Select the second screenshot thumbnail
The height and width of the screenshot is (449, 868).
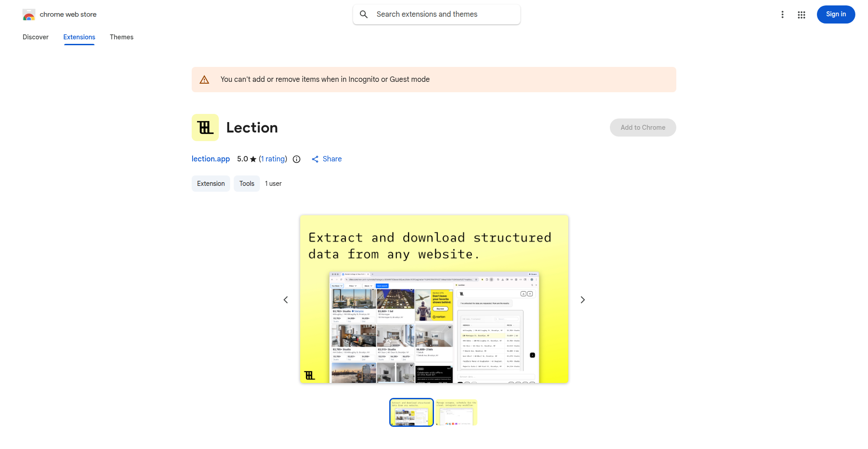pyautogui.click(x=457, y=412)
